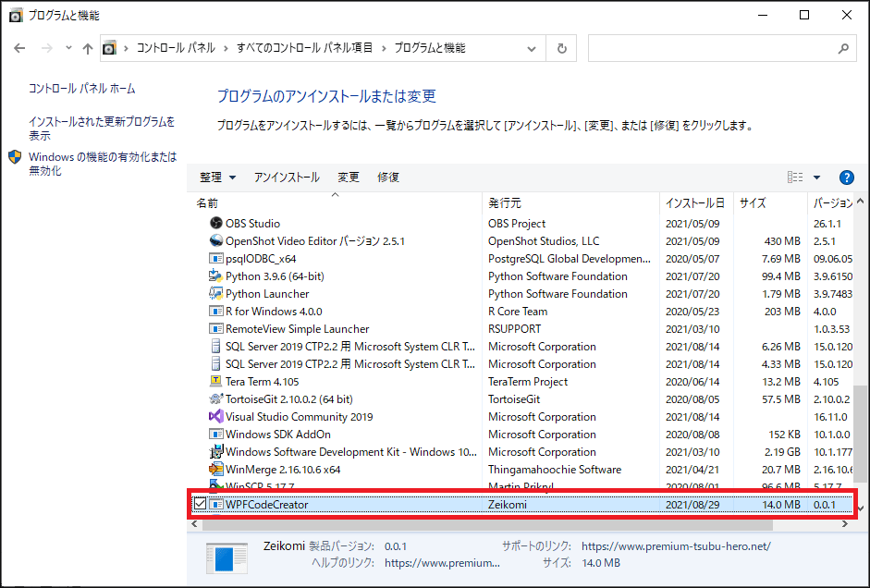
Task: Open the premium-tsubu-hero.net support link
Action: [x=676, y=546]
